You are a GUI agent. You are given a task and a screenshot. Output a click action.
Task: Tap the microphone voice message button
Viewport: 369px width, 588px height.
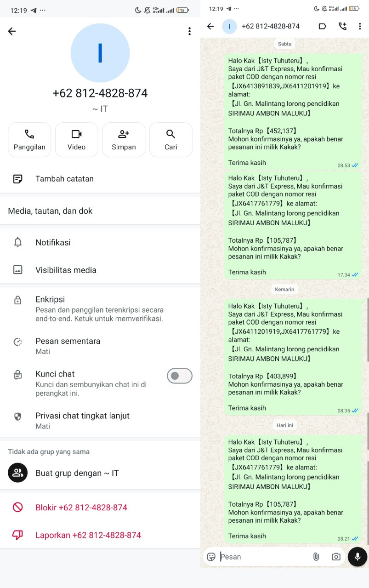click(358, 557)
